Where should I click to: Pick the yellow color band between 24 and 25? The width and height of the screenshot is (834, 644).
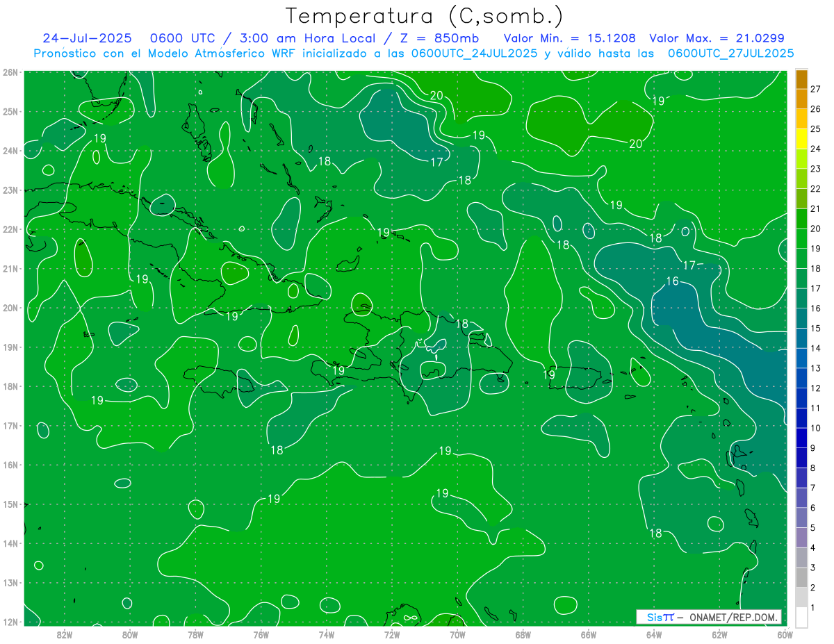coord(802,139)
